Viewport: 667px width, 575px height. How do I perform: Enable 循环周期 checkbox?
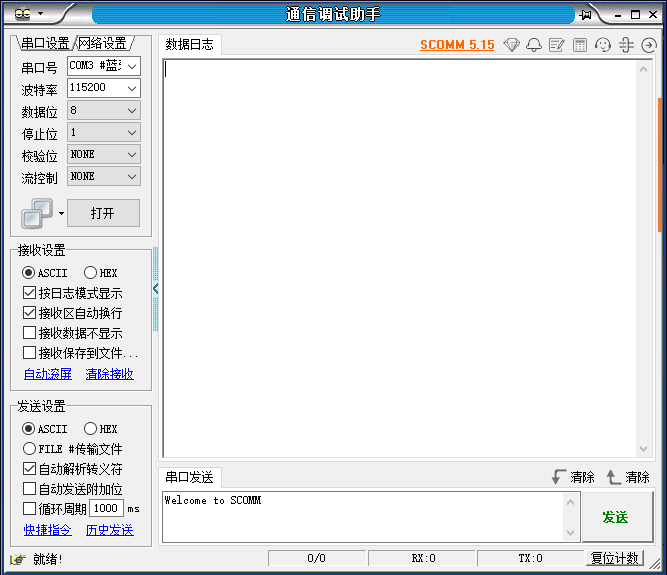coord(55,509)
